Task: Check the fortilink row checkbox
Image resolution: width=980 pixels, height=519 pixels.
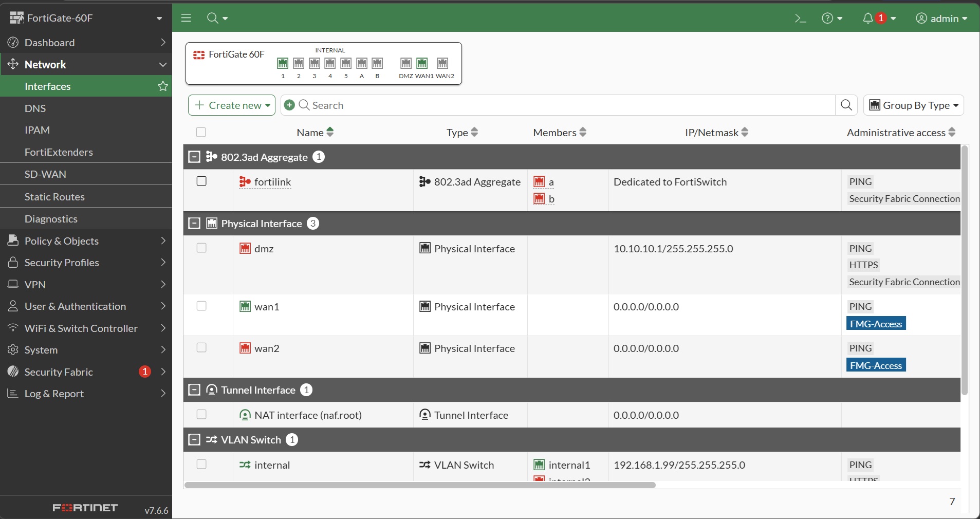Action: (201, 181)
